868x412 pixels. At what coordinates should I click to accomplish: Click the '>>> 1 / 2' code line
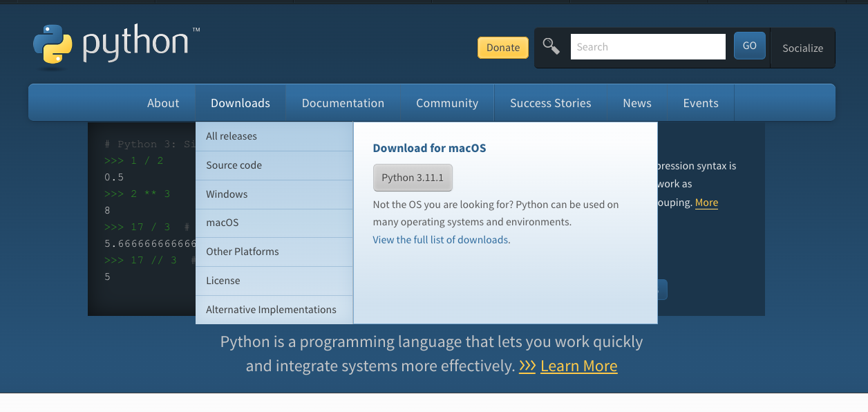[x=134, y=160]
